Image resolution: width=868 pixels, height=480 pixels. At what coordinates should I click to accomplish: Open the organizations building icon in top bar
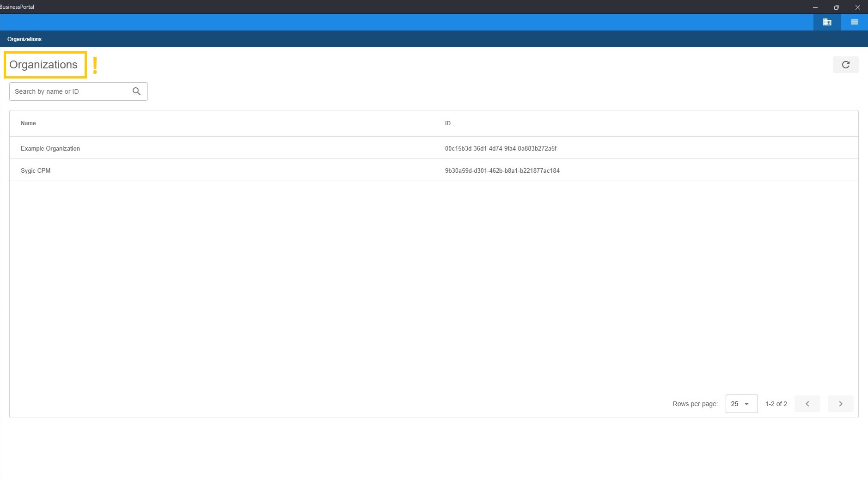click(x=827, y=22)
